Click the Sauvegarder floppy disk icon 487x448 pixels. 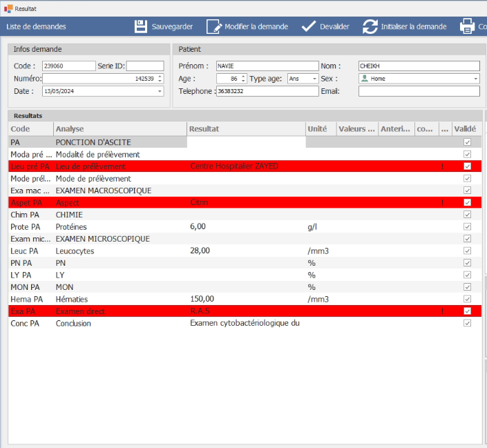pos(141,27)
